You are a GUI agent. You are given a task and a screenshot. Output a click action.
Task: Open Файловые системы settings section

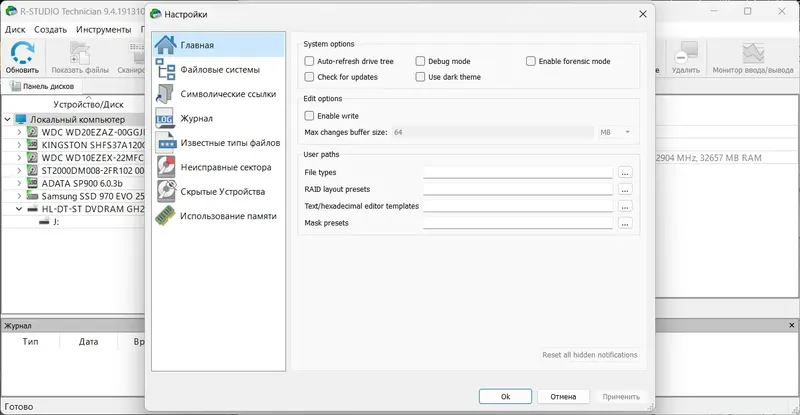220,70
